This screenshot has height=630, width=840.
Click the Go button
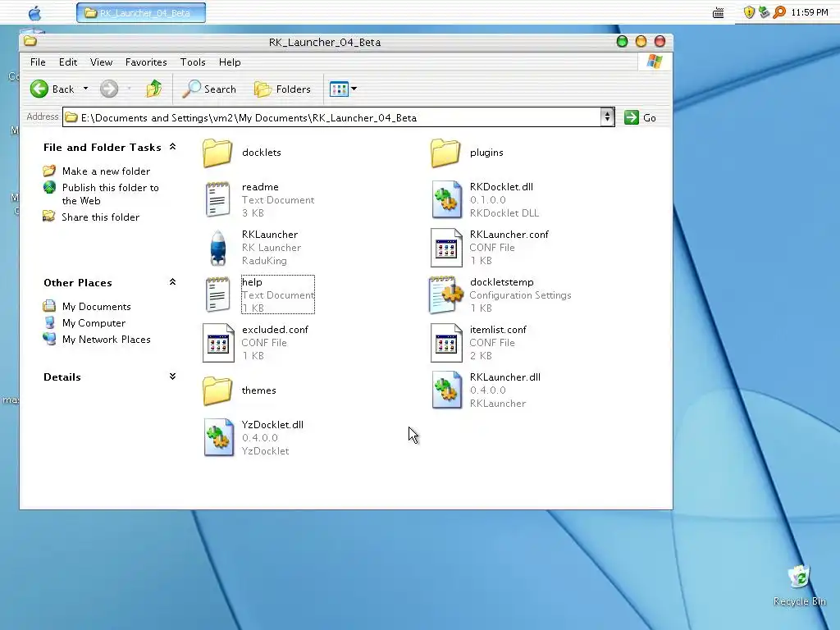click(x=641, y=118)
